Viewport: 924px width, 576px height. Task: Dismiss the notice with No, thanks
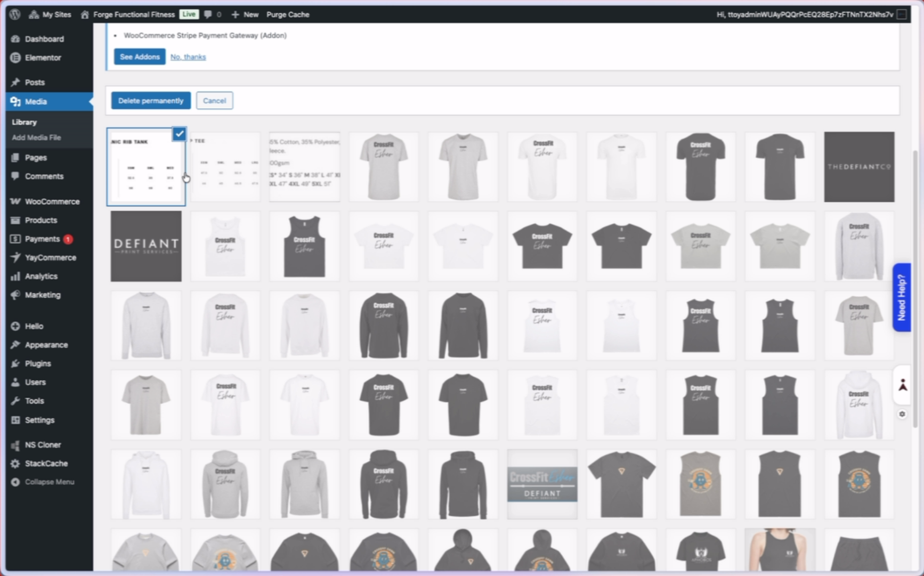pos(188,57)
